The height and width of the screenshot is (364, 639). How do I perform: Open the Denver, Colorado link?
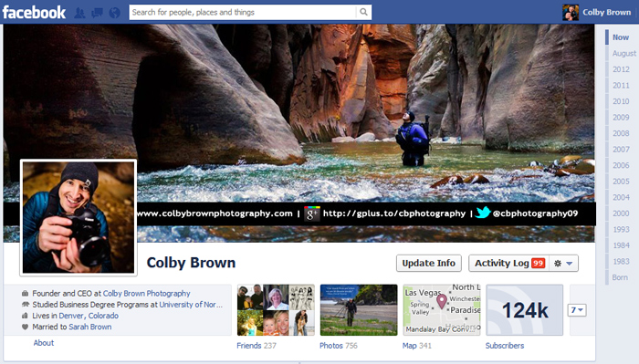point(89,316)
